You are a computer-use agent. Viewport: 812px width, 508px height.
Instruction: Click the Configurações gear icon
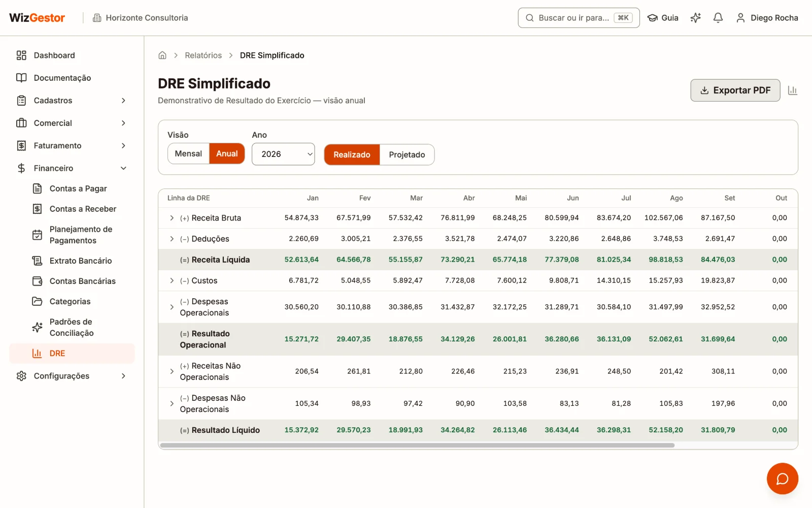(x=21, y=376)
